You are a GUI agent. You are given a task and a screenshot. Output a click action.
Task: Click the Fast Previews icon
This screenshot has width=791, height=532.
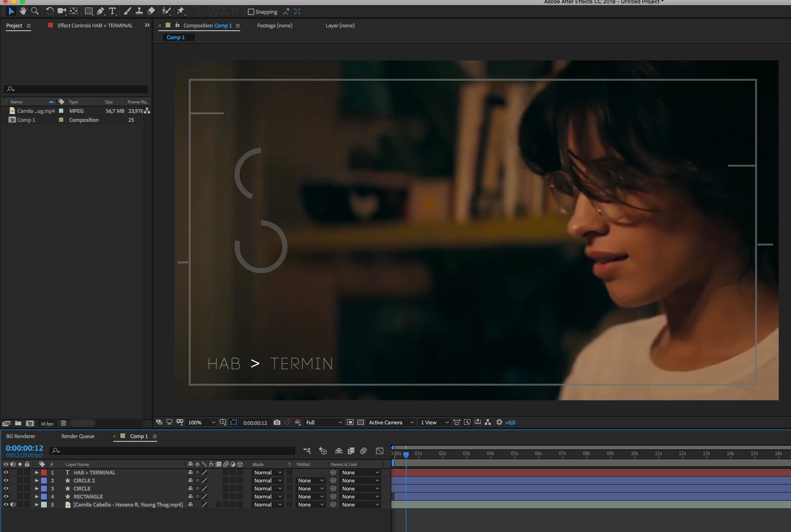point(467,422)
